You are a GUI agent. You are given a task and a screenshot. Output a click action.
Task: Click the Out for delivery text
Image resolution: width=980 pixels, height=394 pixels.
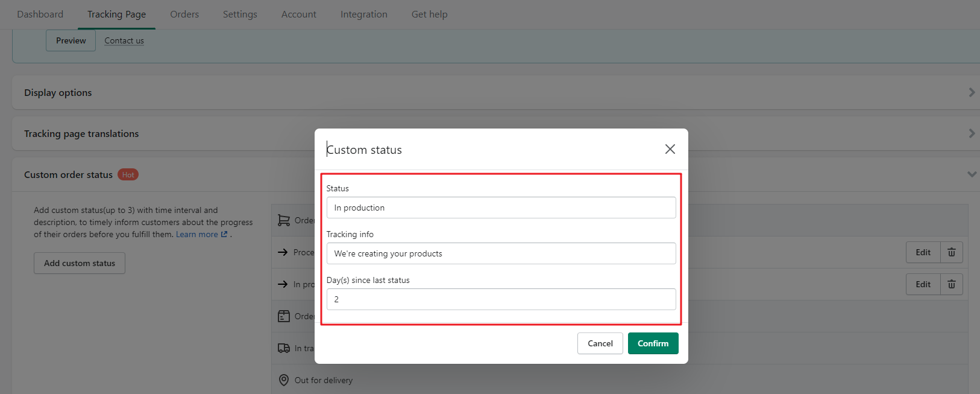coord(324,380)
